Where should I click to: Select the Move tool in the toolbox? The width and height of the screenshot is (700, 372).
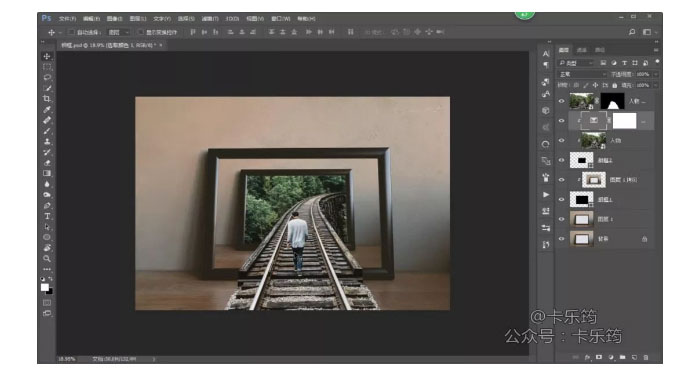pyautogui.click(x=47, y=56)
